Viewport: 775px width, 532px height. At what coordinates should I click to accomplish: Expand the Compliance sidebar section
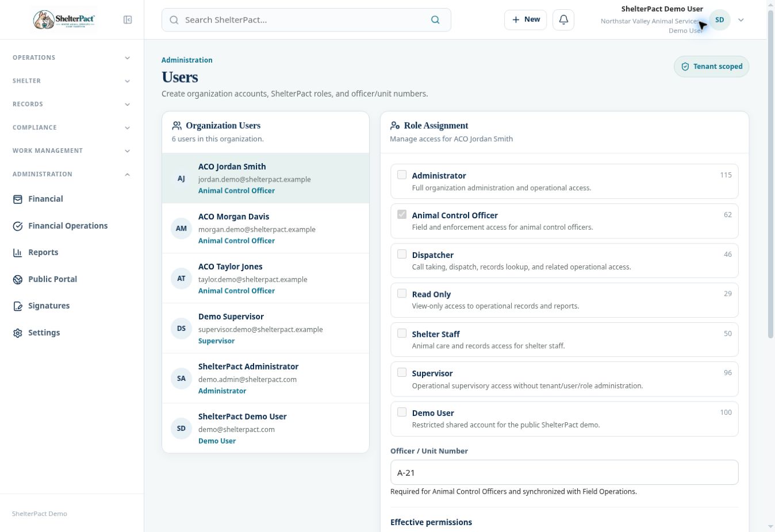coord(72,128)
